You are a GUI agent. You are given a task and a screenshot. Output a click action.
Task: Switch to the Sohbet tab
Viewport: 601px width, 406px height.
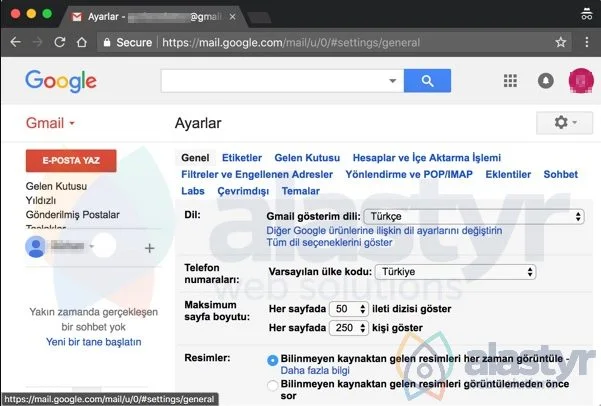pyautogui.click(x=561, y=174)
